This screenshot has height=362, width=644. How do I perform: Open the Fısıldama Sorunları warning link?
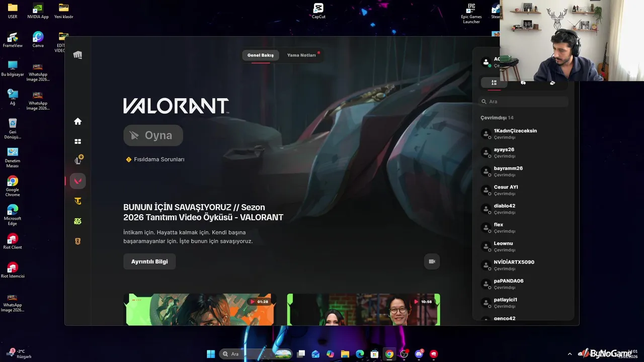click(x=155, y=159)
